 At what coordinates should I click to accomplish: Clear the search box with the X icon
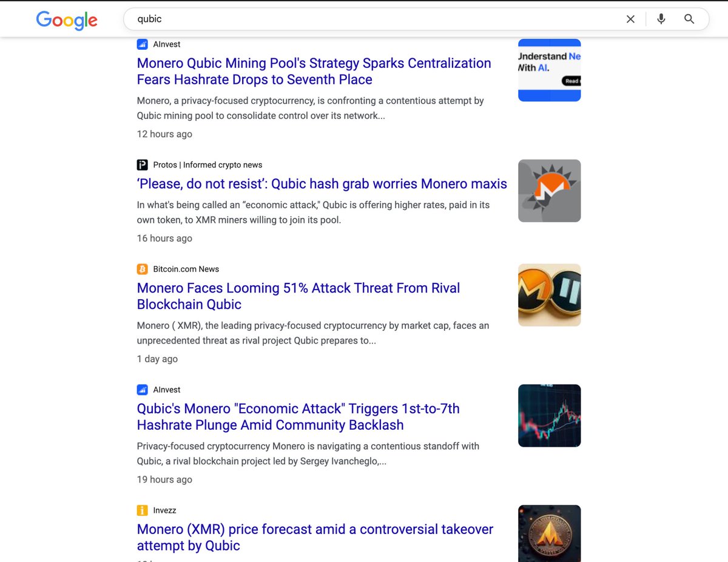pyautogui.click(x=630, y=19)
